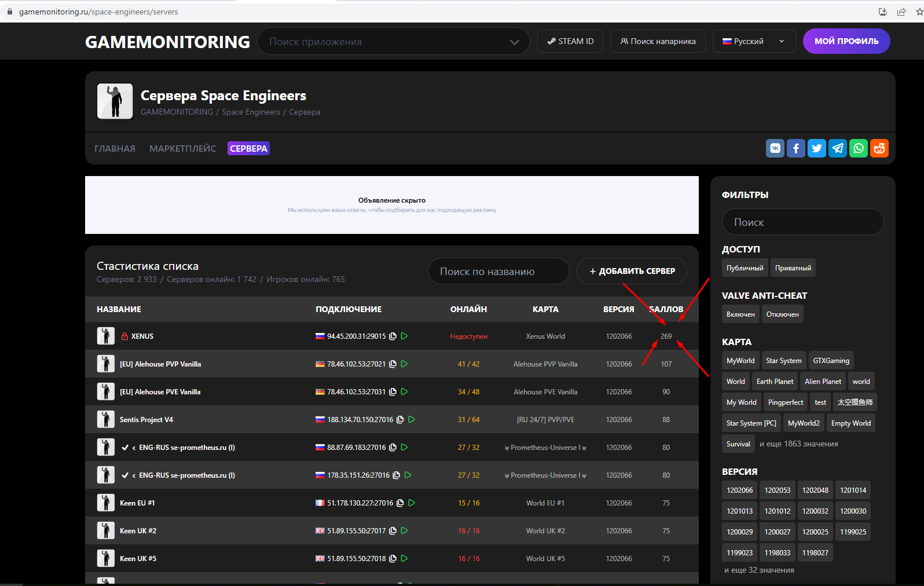Screen dimensions: 924x586
Task: Toggle the Публичный access filter
Action: [x=745, y=268]
